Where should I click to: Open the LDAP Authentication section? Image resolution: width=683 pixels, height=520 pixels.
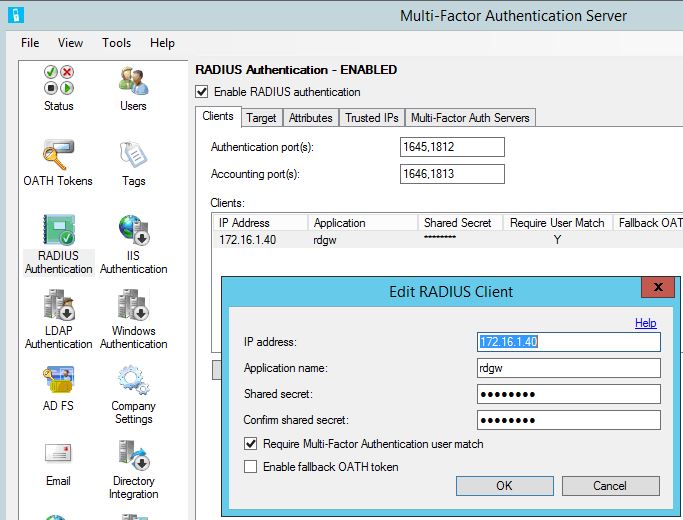(58, 319)
